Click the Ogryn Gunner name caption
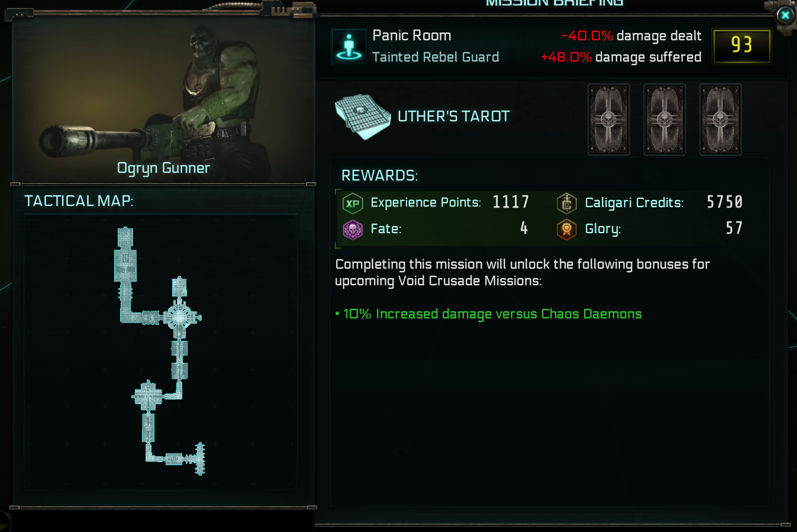Screen dimensions: 797x532 point(163,168)
